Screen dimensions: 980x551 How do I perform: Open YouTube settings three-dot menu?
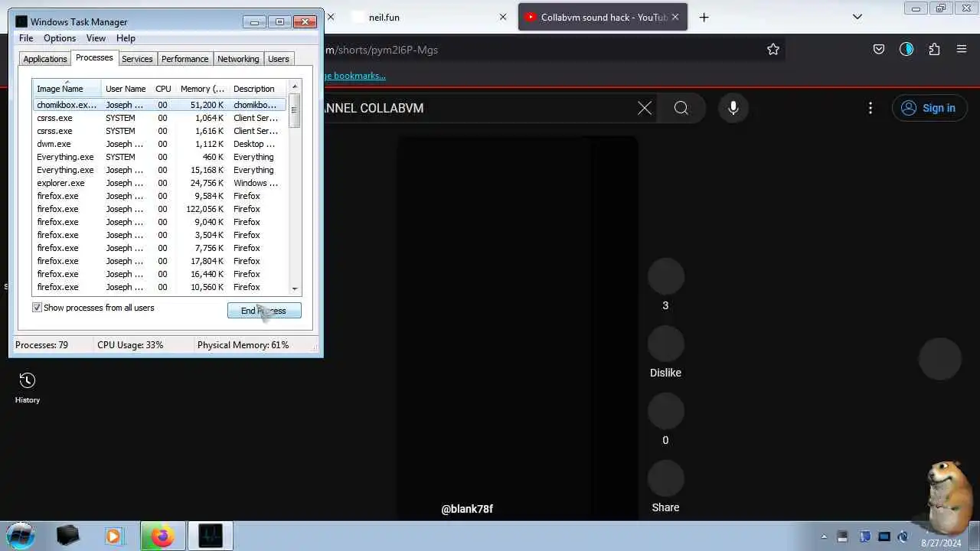(x=871, y=108)
